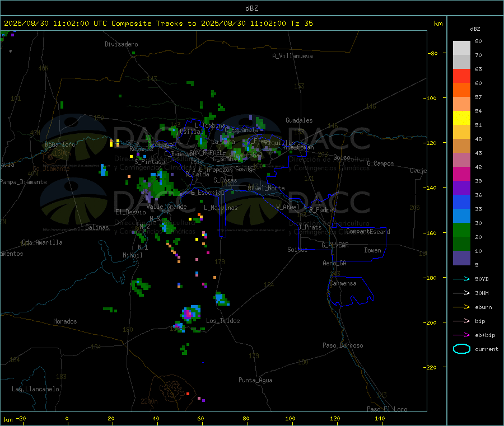Click the 'Agua_Toro' map label
Screen dimensions: 504x426
[60, 144]
